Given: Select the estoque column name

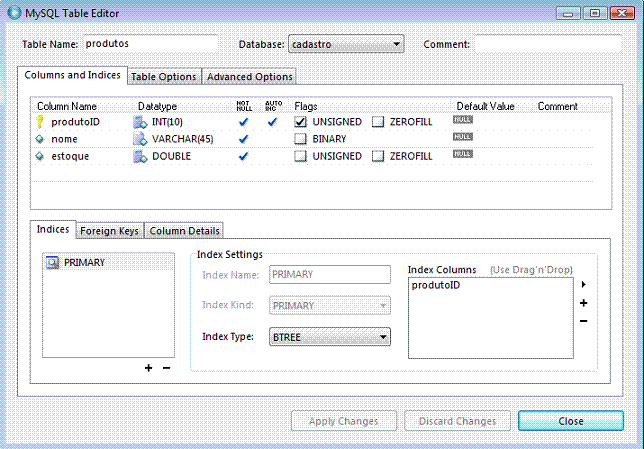Looking at the screenshot, I should point(70,157).
